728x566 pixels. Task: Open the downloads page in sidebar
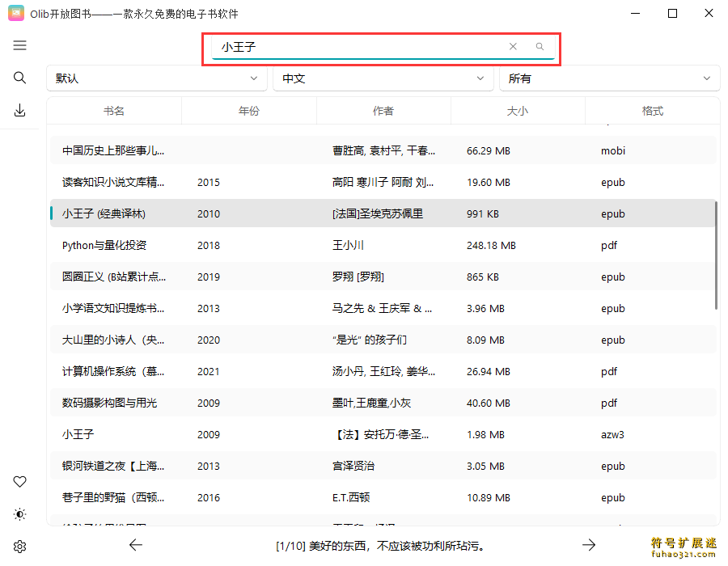tap(20, 111)
